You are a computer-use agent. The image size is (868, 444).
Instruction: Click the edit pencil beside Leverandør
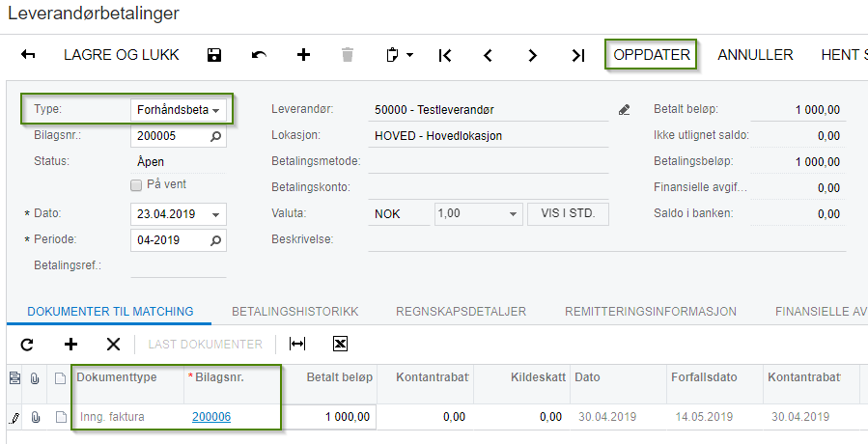pyautogui.click(x=625, y=110)
